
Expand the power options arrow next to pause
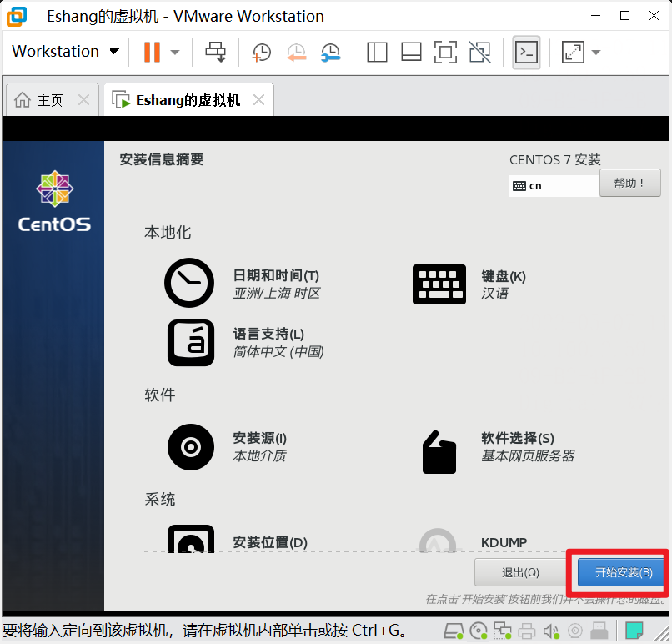(x=174, y=53)
